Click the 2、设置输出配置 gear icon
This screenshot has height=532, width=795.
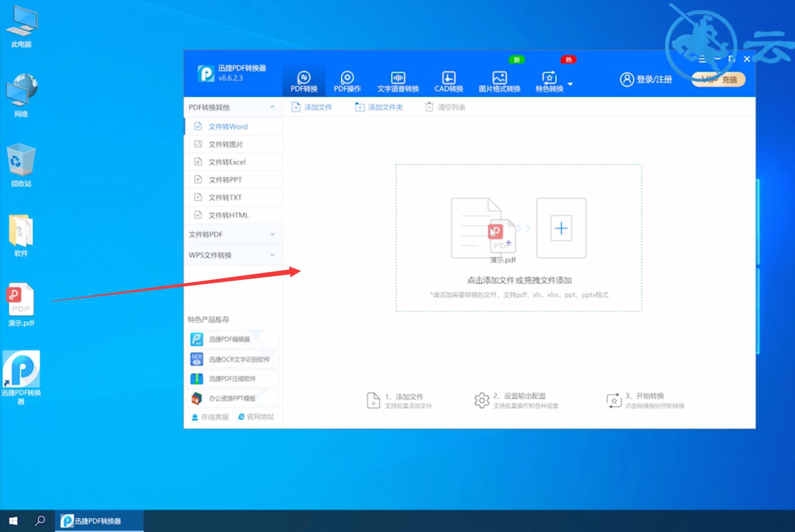coord(482,400)
